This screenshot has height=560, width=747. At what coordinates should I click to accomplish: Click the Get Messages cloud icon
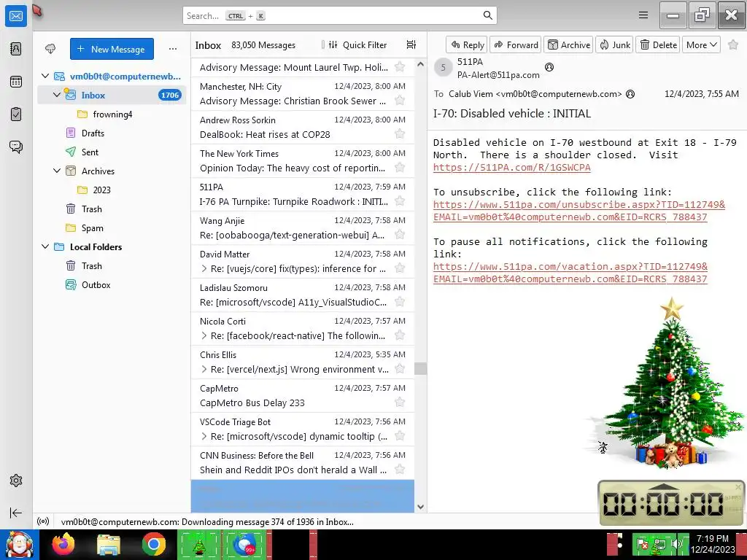pyautogui.click(x=50, y=49)
